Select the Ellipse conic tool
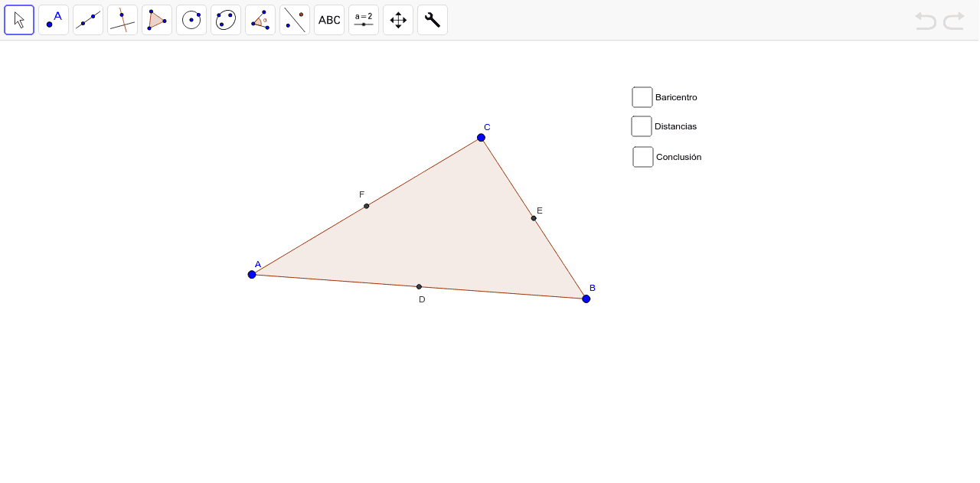This screenshot has height=483, width=980. 226,20
